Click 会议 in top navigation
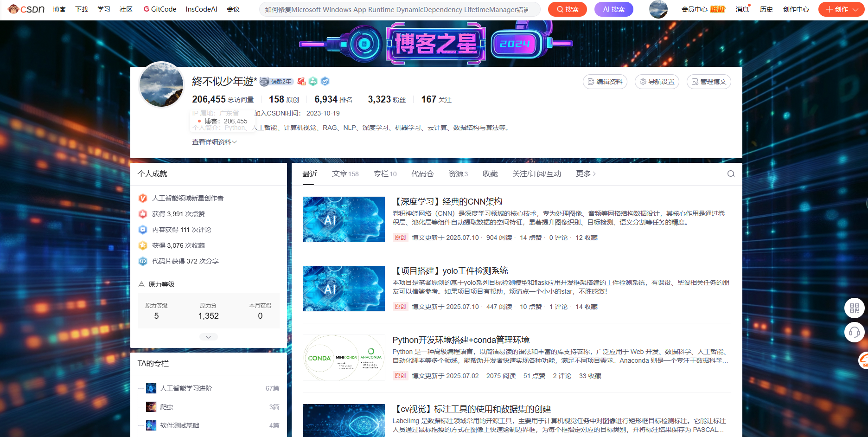This screenshot has height=437, width=868. [233, 9]
